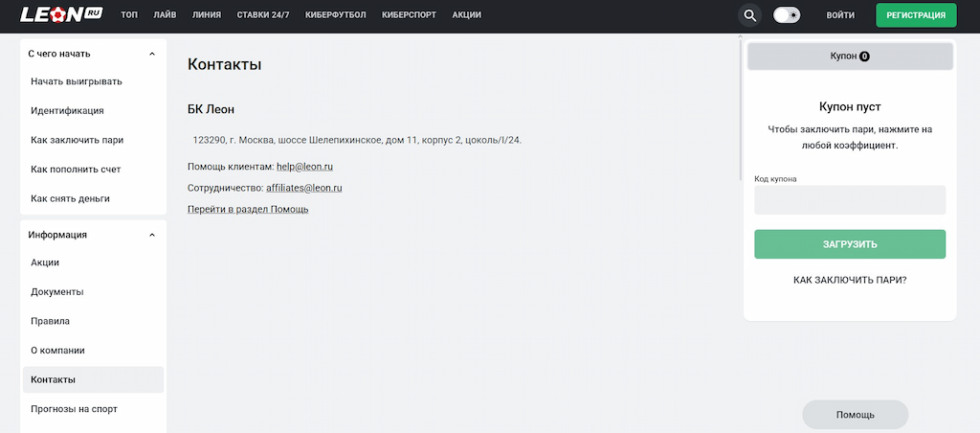
Task: Click the 'БК Леон' subheading
Action: 212,109
